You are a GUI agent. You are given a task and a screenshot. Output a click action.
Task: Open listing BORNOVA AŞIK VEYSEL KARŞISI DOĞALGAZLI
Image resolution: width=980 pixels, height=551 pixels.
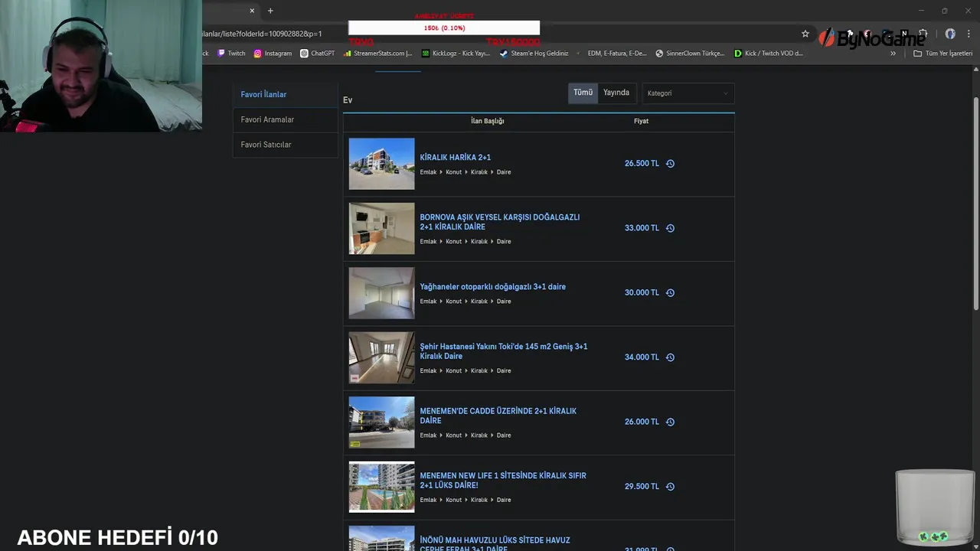coord(500,222)
